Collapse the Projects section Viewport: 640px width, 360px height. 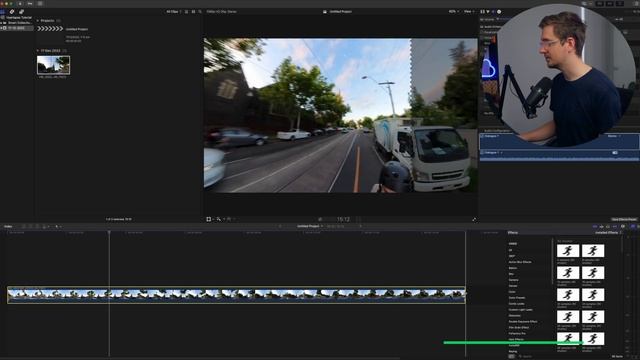38,20
